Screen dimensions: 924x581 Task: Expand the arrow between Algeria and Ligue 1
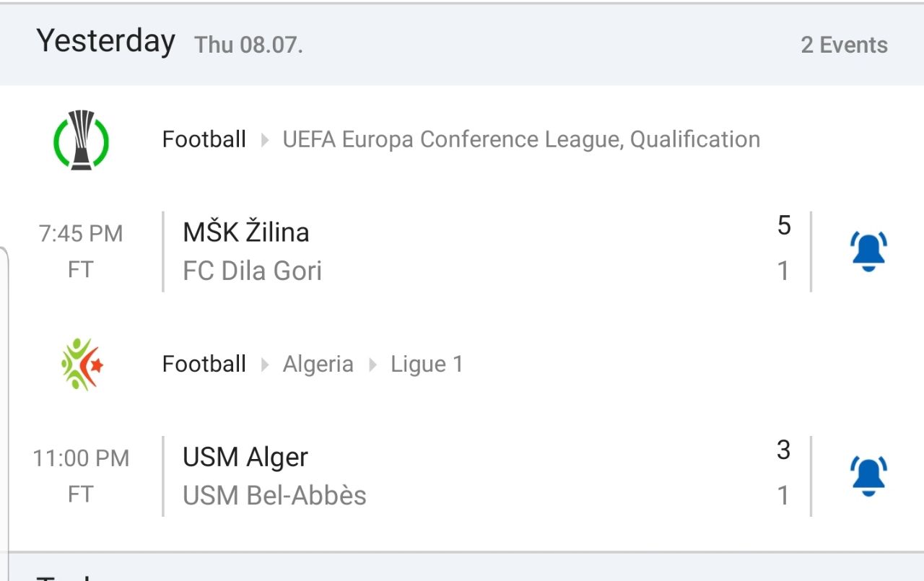(x=372, y=364)
